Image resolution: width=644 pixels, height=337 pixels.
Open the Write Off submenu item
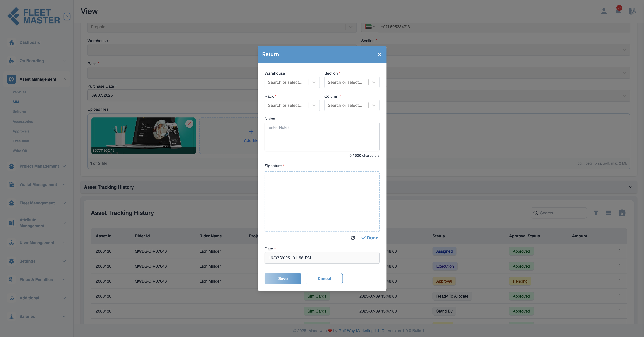(20, 151)
